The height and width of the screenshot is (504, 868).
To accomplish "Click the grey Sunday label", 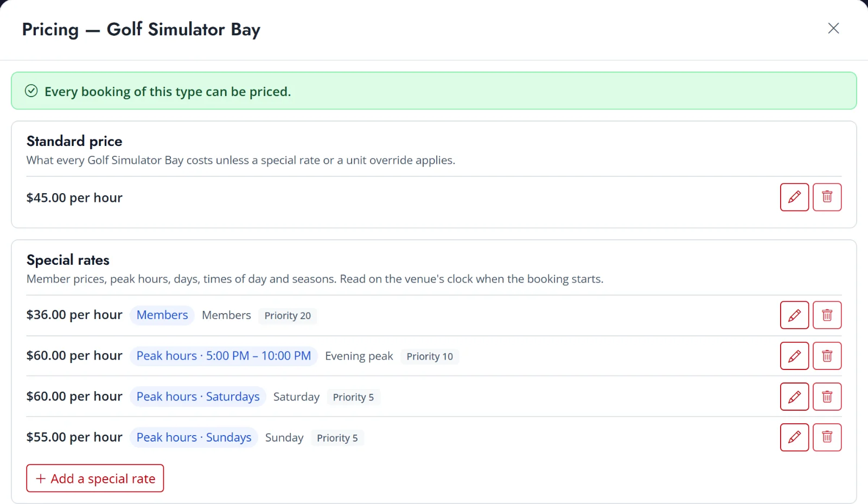I will pyautogui.click(x=284, y=437).
